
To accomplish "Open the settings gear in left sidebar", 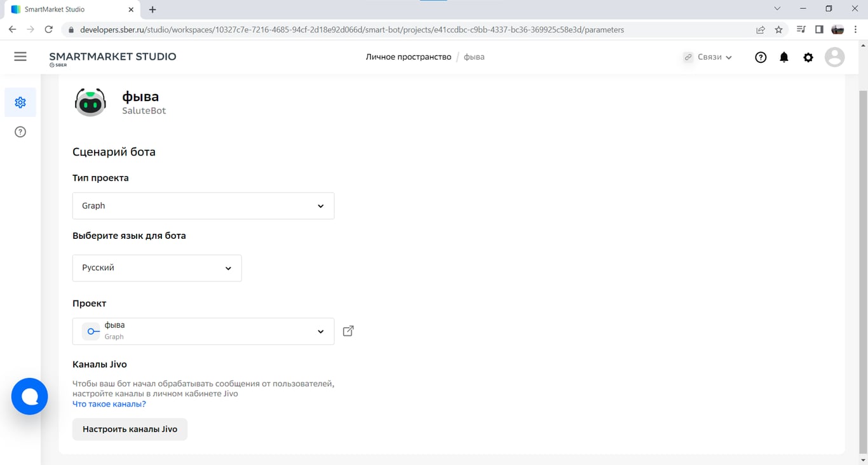I will pyautogui.click(x=20, y=102).
